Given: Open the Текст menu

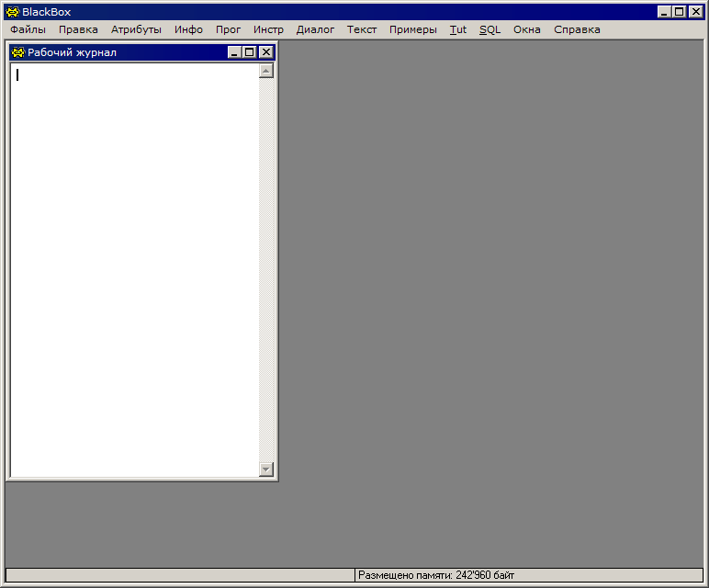Looking at the screenshot, I should pyautogui.click(x=362, y=29).
